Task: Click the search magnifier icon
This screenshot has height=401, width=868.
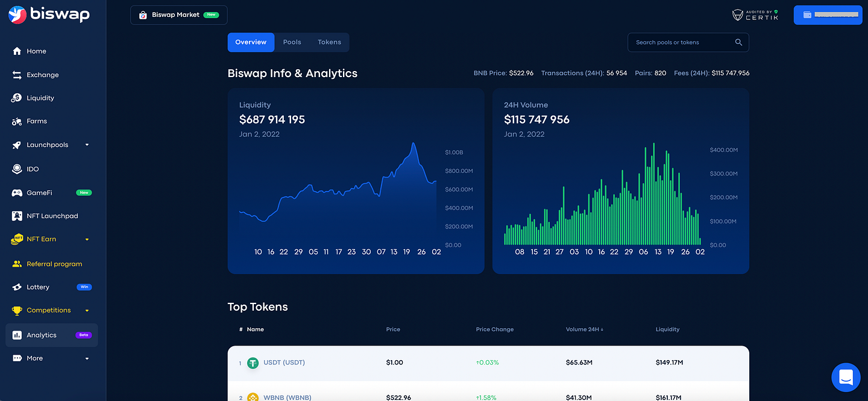Action: click(738, 42)
